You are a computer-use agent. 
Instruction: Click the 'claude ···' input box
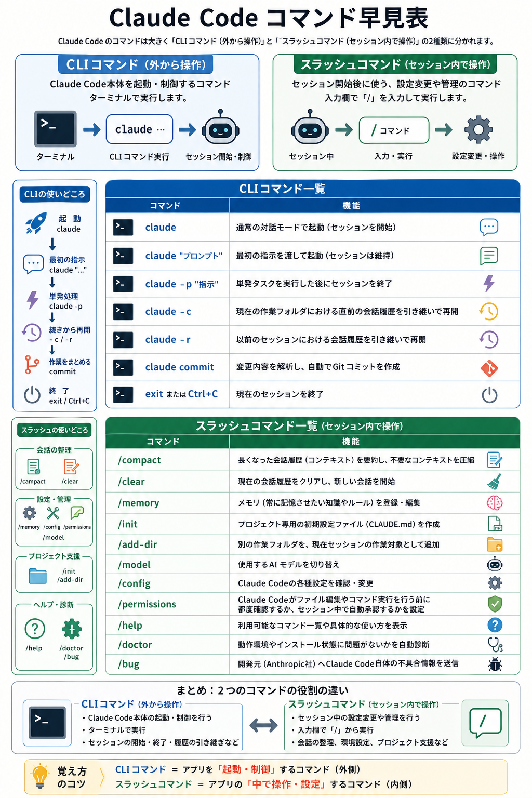click(x=139, y=129)
